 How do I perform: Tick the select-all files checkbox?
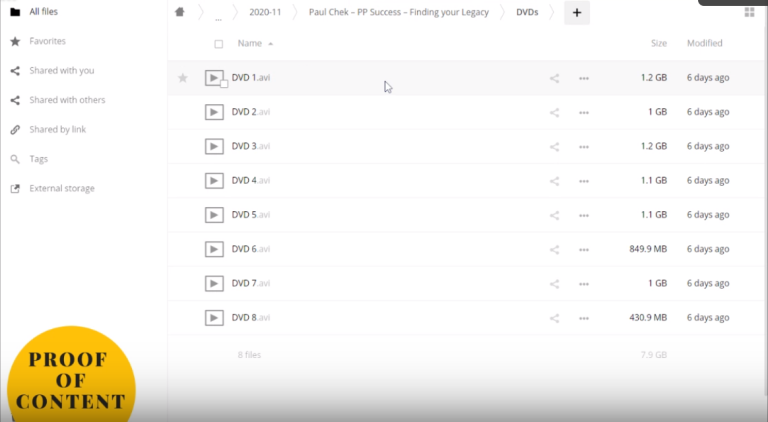(x=218, y=44)
